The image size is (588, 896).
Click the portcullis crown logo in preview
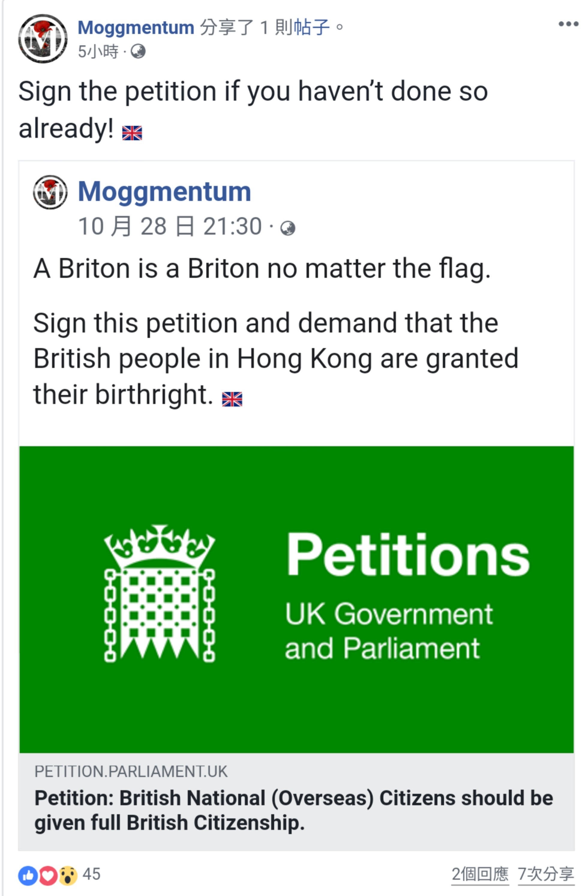pos(160,593)
